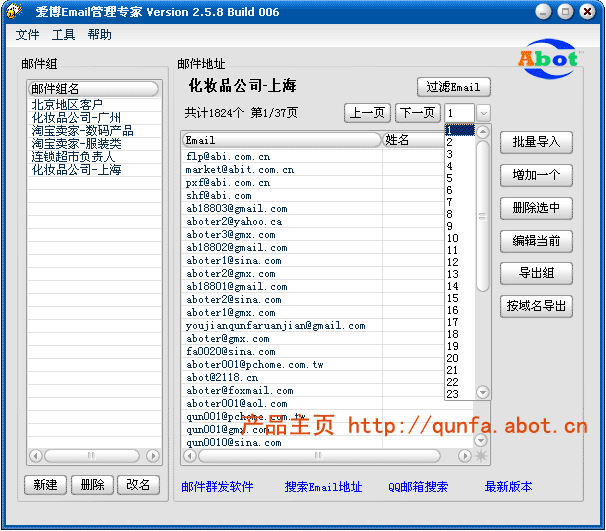This screenshot has height=531, width=606.
Task: Open the 搜索Email地址 link
Action: [323, 487]
